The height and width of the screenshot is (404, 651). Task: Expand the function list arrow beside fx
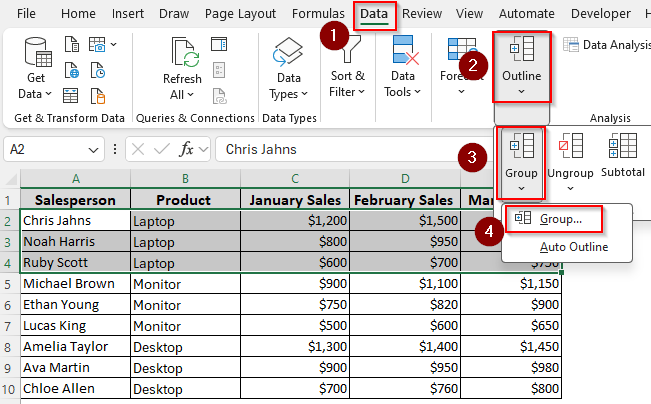pyautogui.click(x=203, y=149)
